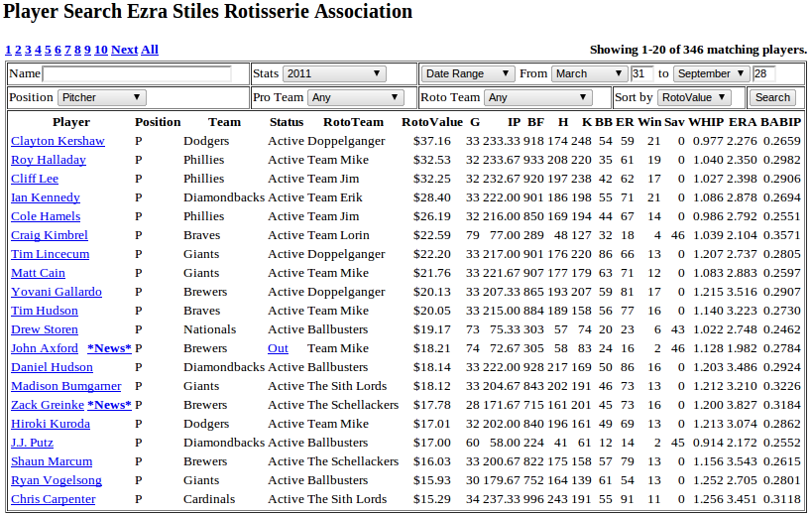This screenshot has width=812, height=517.
Task: Click 'Showing 1-20 of 346 matching players' text
Action: pos(698,50)
